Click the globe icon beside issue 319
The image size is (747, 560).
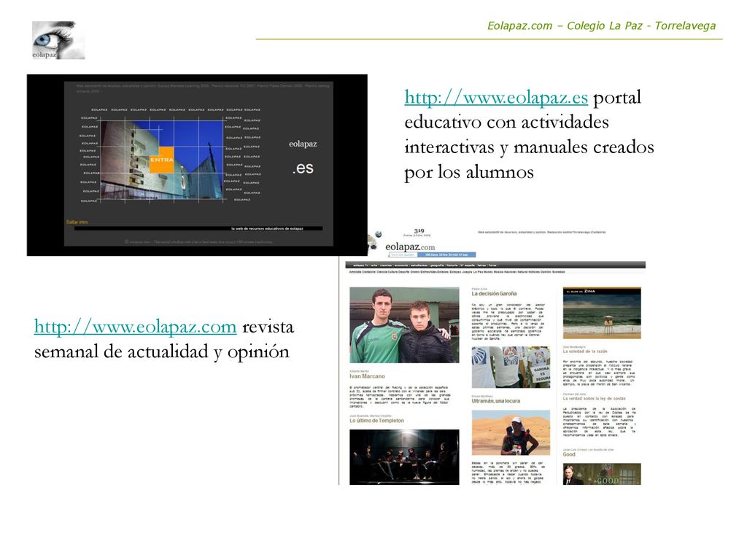tap(379, 234)
